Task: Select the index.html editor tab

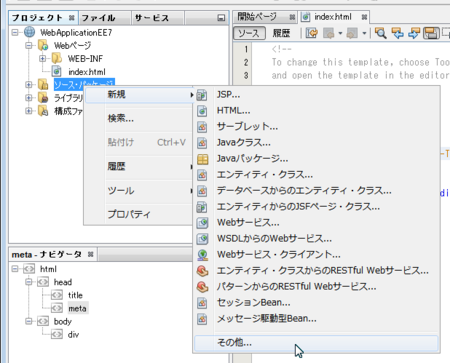Action: pos(333,17)
